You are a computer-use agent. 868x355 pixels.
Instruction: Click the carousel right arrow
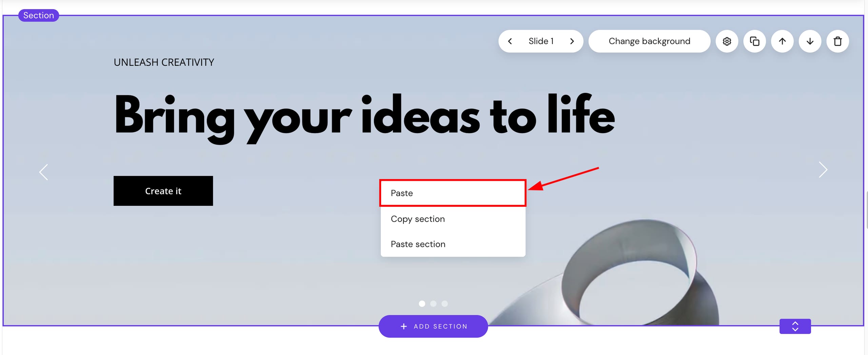(823, 170)
